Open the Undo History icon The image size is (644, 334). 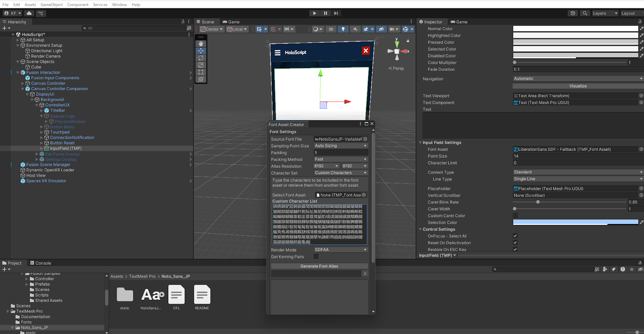573,13
